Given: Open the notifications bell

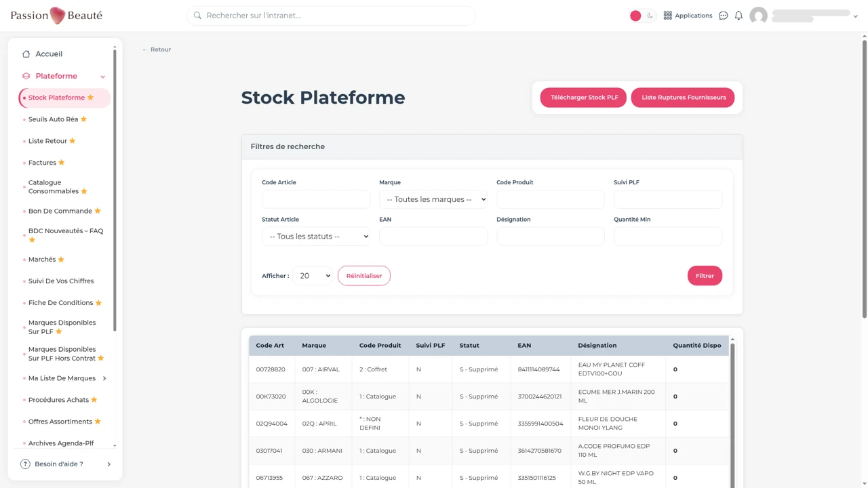Looking at the screenshot, I should pos(738,16).
